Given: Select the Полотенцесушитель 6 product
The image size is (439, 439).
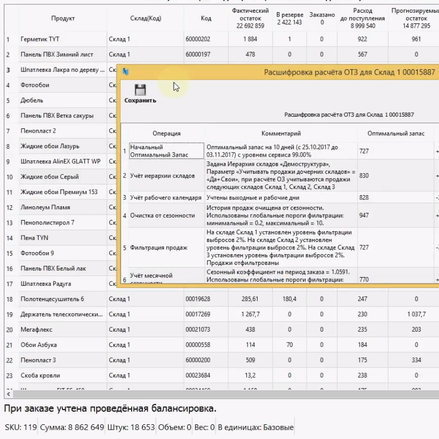Looking at the screenshot, I should [x=52, y=299].
